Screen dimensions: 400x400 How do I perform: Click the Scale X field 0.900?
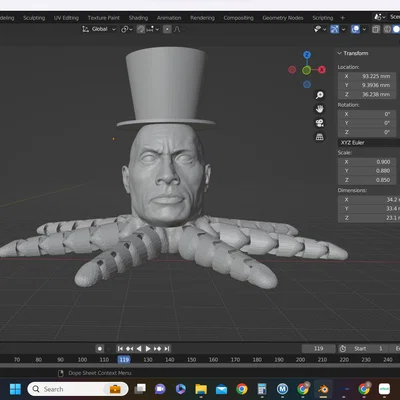(x=367, y=162)
